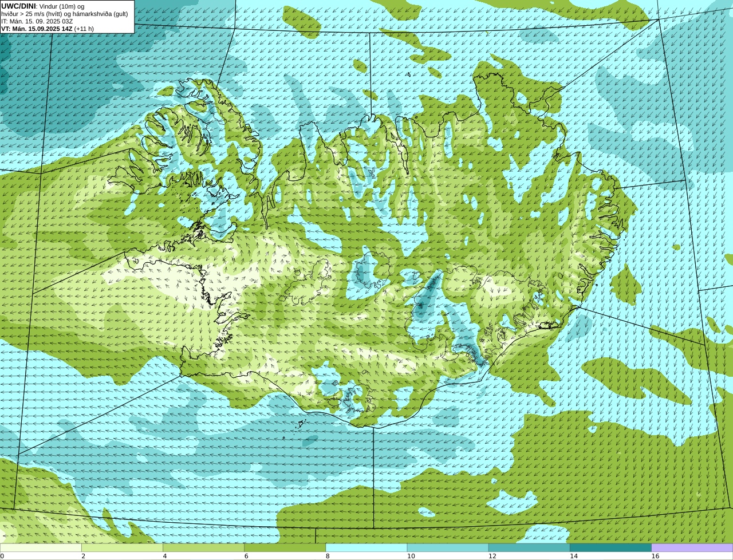Click the lavender above-16 m/s color swatch

[x=692, y=548]
